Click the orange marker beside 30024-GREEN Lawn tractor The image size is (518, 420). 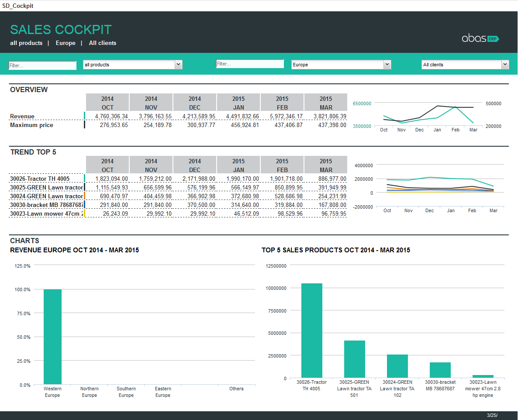click(x=84, y=196)
